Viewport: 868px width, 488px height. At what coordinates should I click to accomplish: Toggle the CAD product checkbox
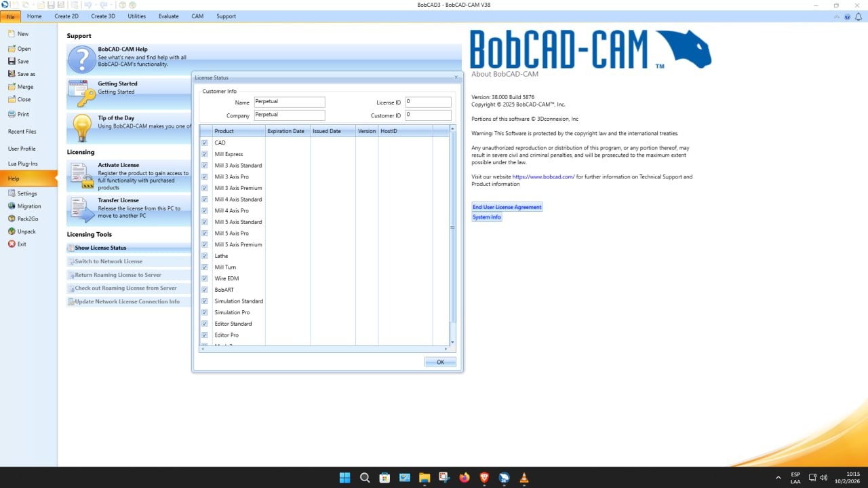[x=205, y=143]
